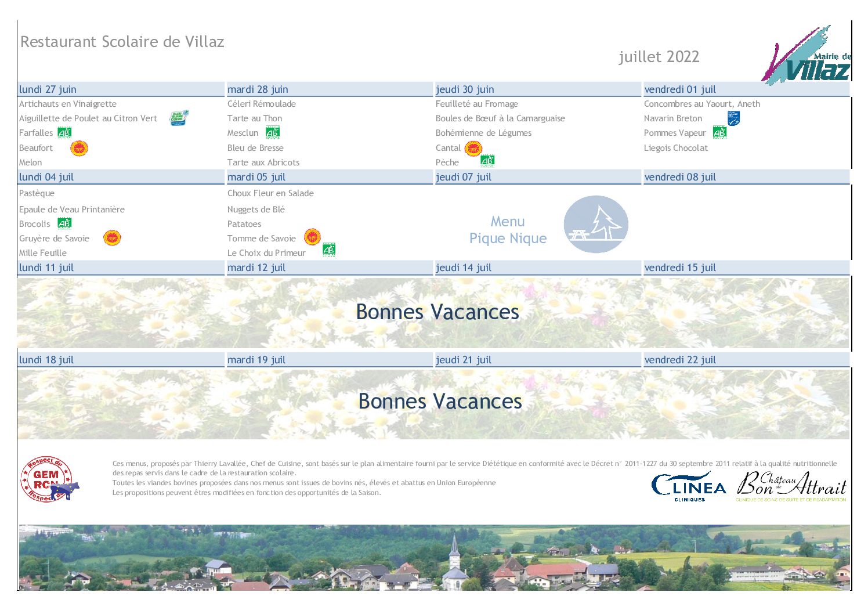Click the picnic table and tree icon

coord(596,224)
